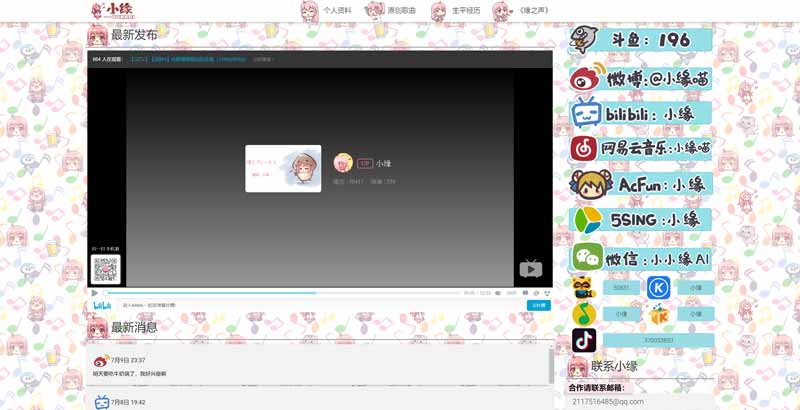This screenshot has height=410, width=800.
Task: Play the video with the play button
Action: click(x=94, y=293)
